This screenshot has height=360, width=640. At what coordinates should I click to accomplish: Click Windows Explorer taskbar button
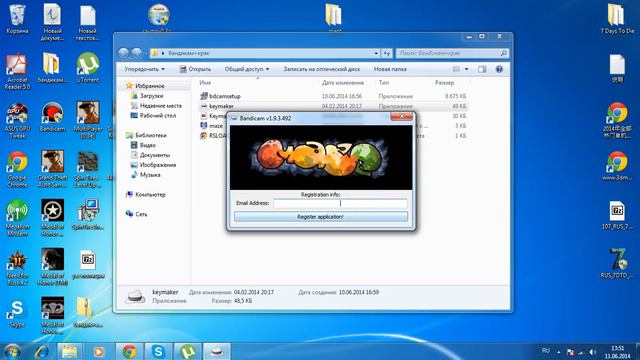tap(69, 351)
